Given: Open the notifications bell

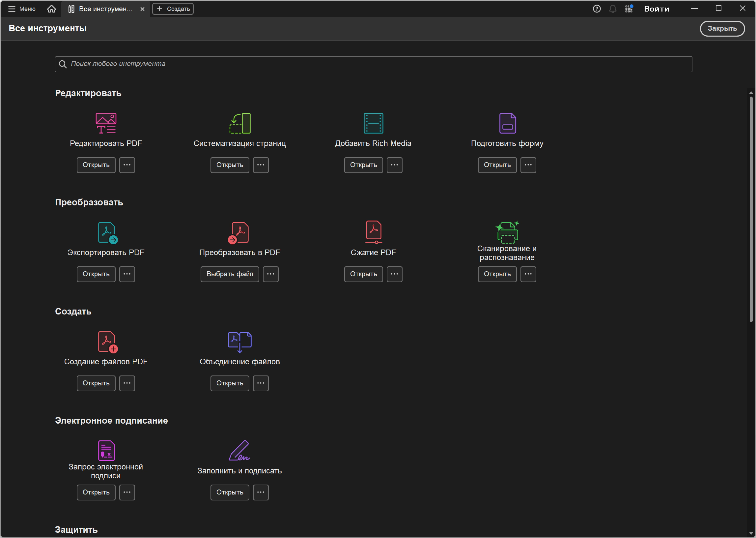Looking at the screenshot, I should tap(613, 9).
